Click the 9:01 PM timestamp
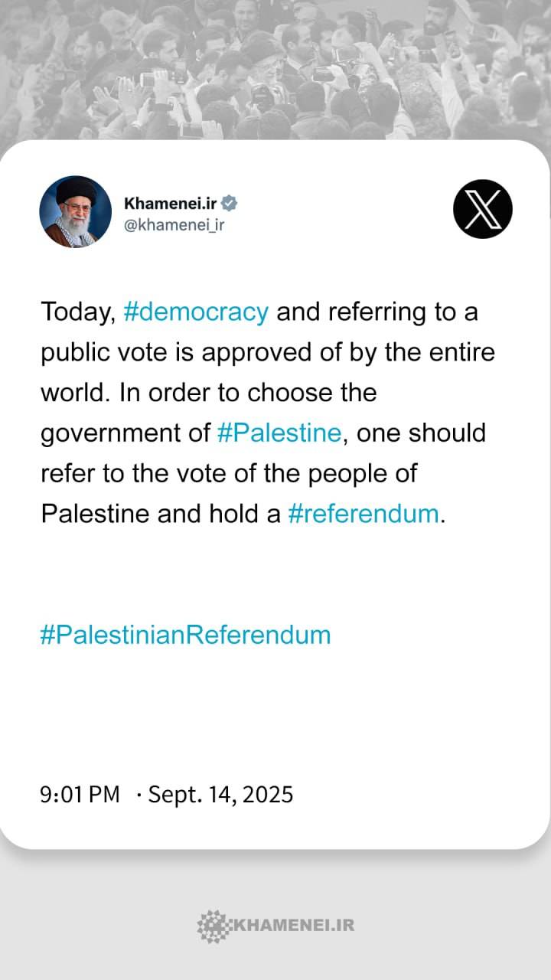The width and height of the screenshot is (551, 980). pyautogui.click(x=80, y=794)
